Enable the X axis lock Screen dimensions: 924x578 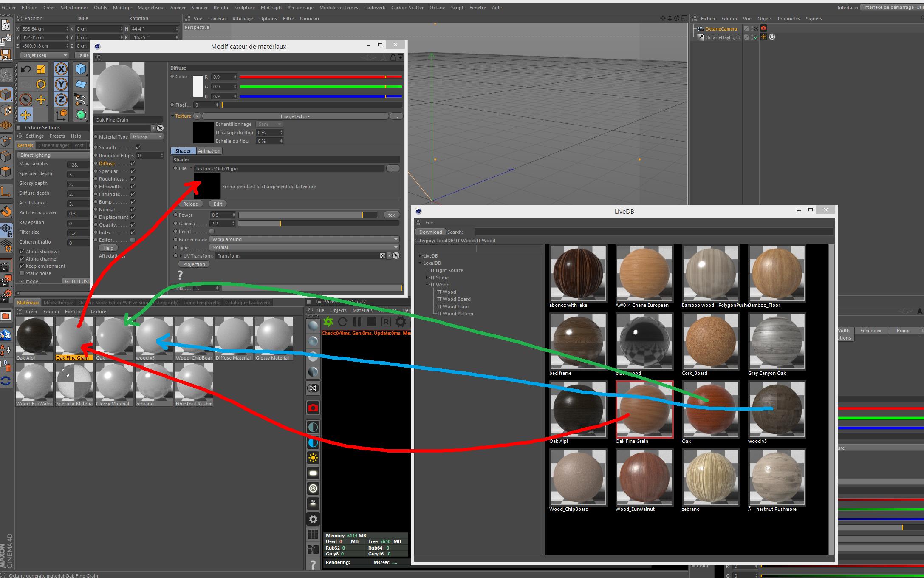click(x=61, y=69)
